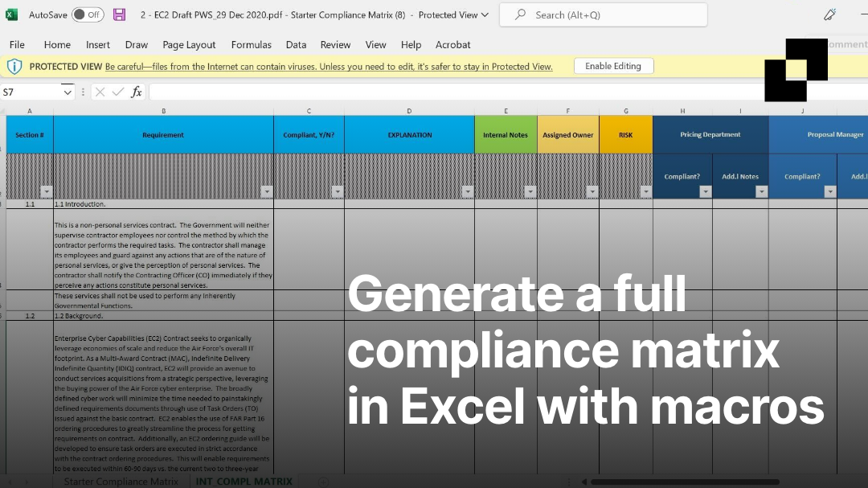Switch to Starter Compliance Matrix sheet tab
Image resolution: width=868 pixels, height=488 pixels.
click(121, 481)
